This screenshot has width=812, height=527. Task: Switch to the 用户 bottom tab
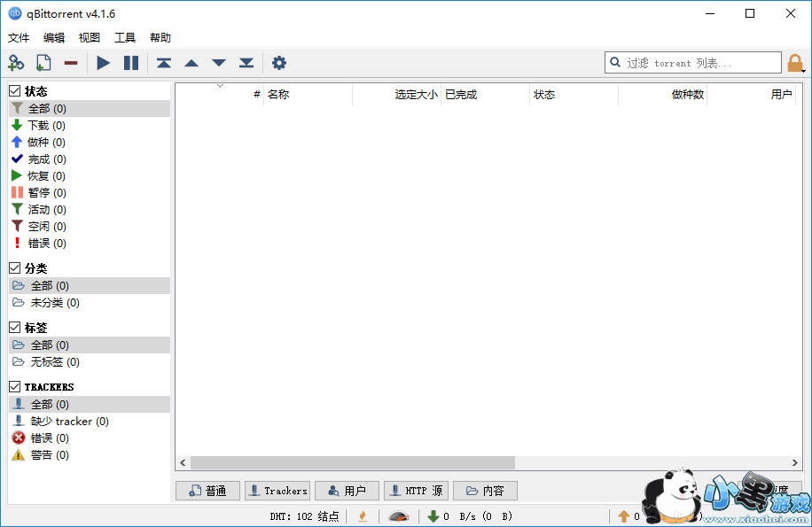347,491
